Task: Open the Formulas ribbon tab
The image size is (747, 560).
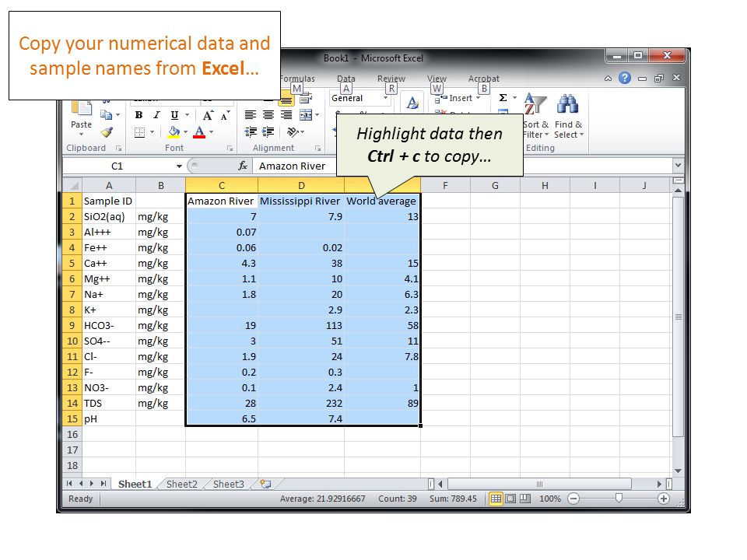Action: pos(297,79)
